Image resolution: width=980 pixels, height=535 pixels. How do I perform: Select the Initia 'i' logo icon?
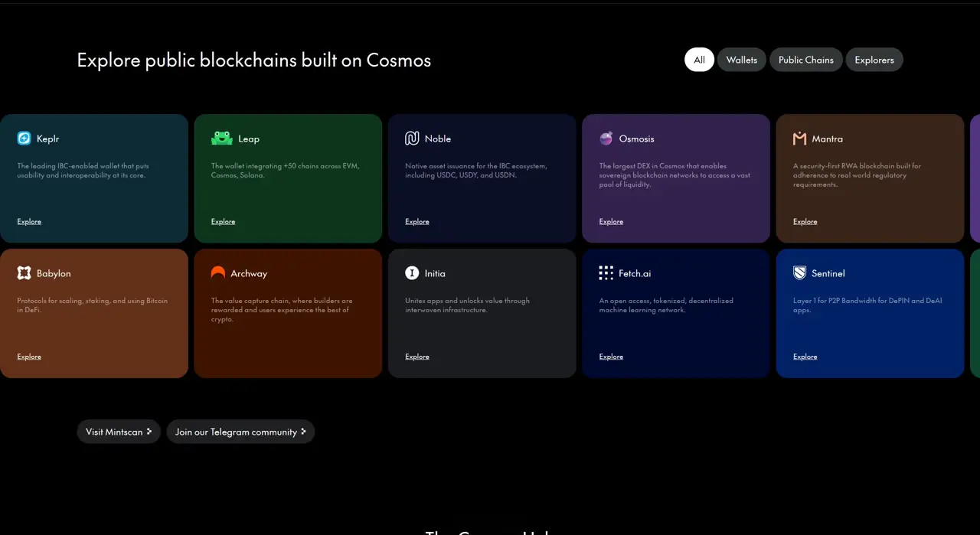coord(412,273)
